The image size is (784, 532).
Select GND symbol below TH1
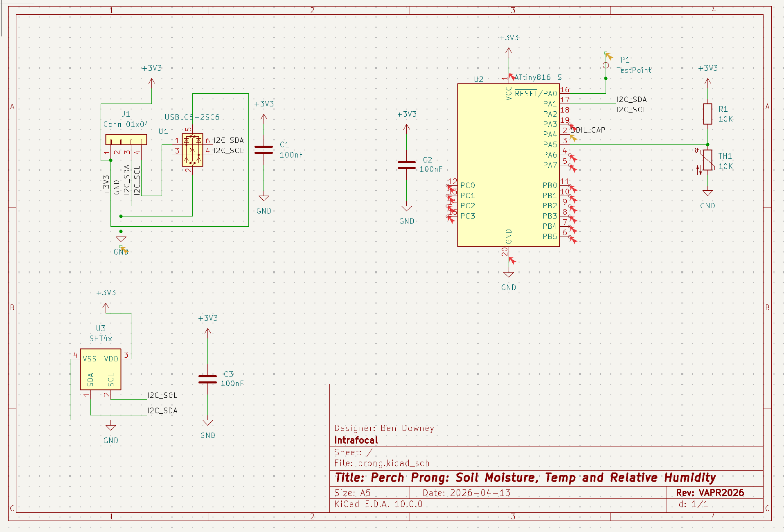pyautogui.click(x=708, y=193)
